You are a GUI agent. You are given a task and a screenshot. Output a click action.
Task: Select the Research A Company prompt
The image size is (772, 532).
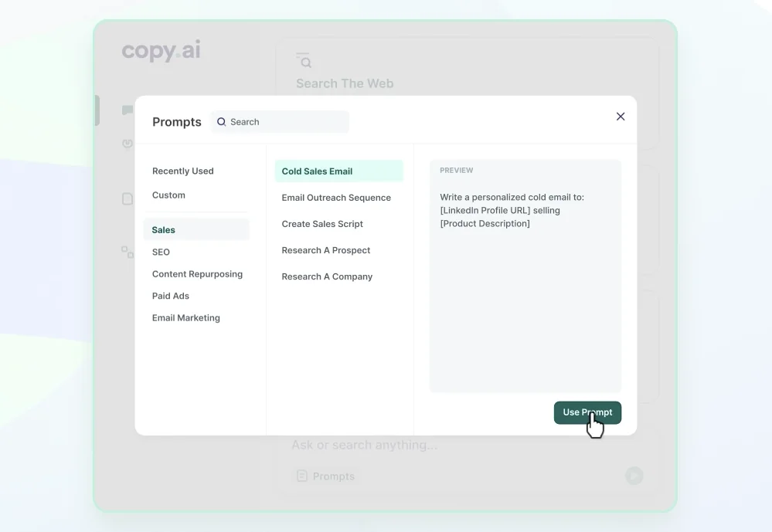click(327, 276)
